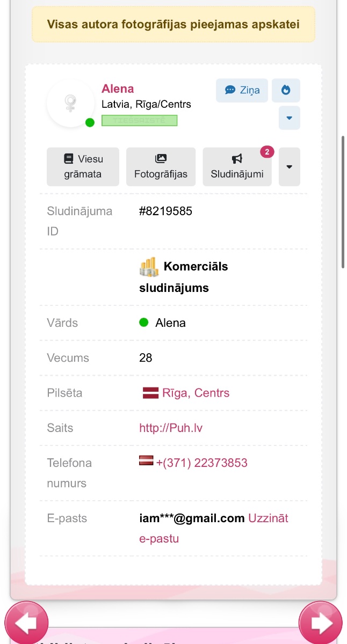
Task: Click the Latvian flag next to Rīga
Action: coord(150,393)
